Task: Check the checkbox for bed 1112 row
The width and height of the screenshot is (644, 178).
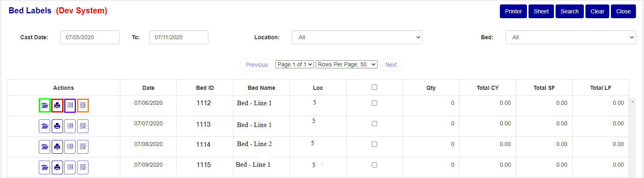Action: pos(374,103)
